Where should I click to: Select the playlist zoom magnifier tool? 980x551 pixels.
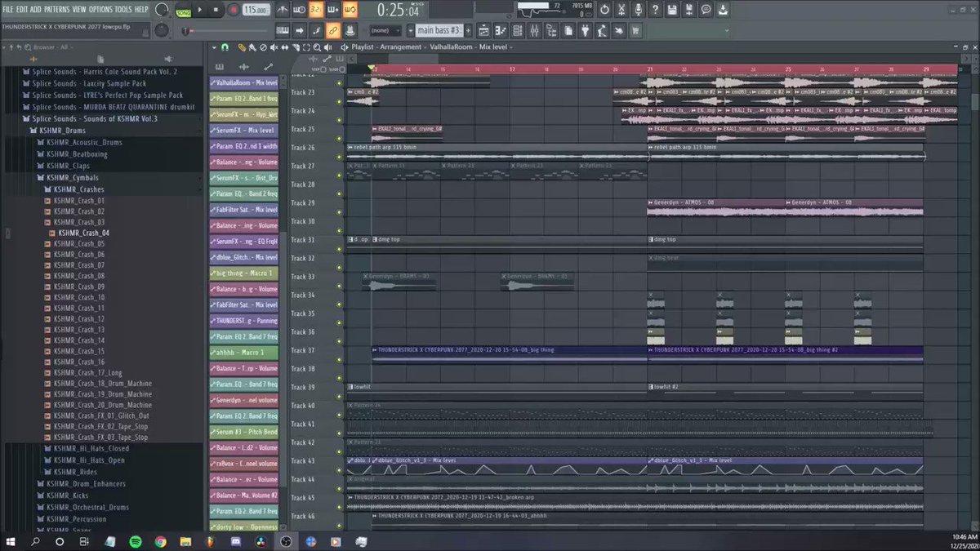(x=317, y=47)
